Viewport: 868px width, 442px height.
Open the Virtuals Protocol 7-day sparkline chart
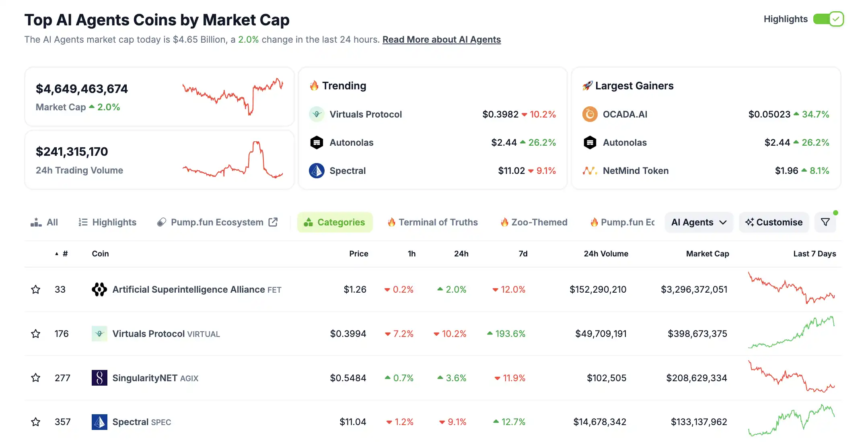[791, 333]
